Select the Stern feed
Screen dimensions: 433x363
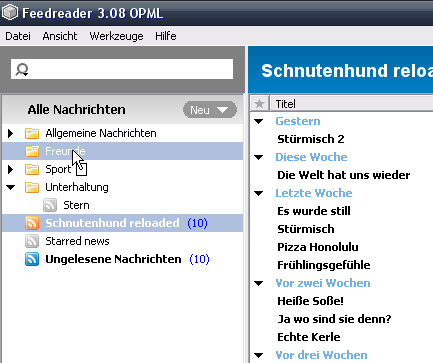(76, 205)
